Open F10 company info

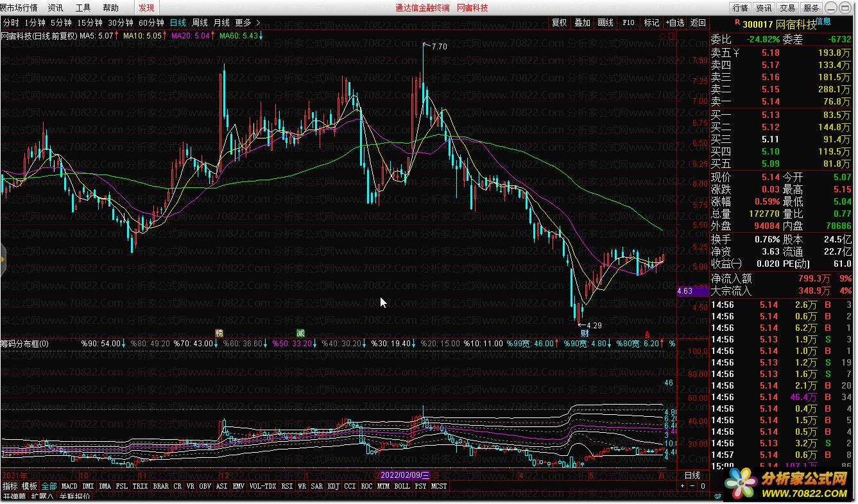coord(628,22)
